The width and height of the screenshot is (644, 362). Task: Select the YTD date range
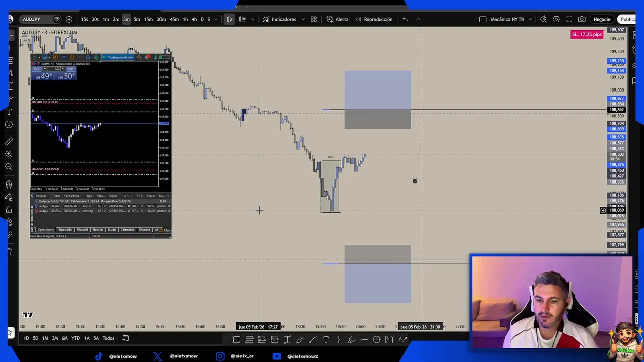click(x=75, y=338)
